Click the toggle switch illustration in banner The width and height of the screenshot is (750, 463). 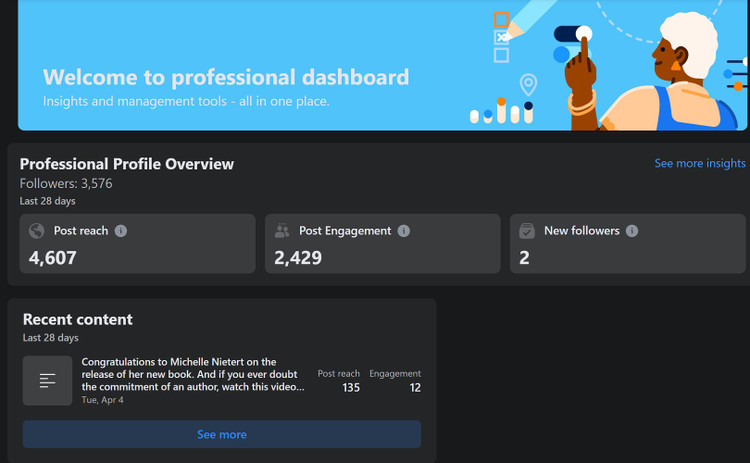tap(571, 34)
